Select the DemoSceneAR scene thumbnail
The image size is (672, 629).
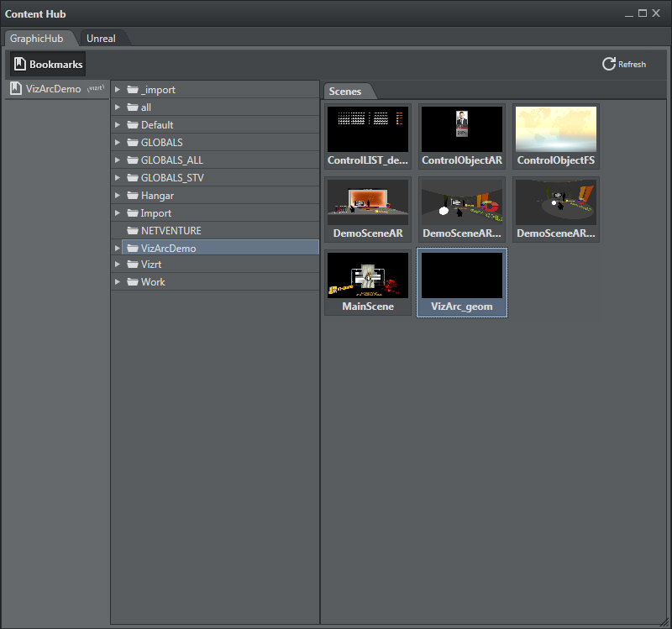(x=368, y=202)
